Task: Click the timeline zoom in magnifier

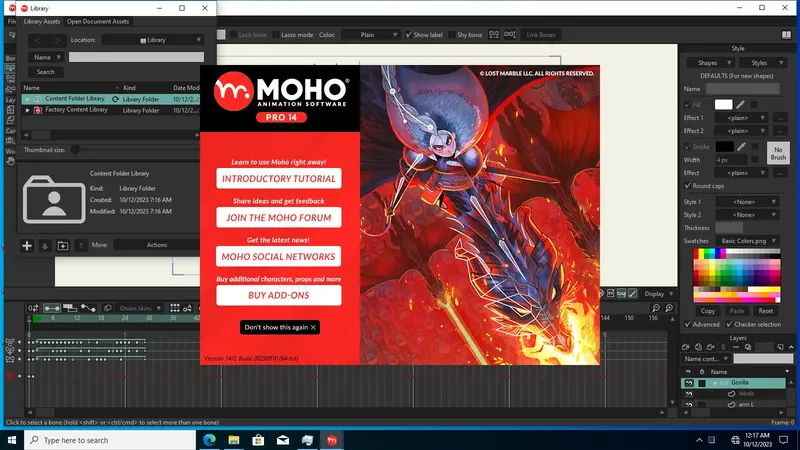Action: 669,308
